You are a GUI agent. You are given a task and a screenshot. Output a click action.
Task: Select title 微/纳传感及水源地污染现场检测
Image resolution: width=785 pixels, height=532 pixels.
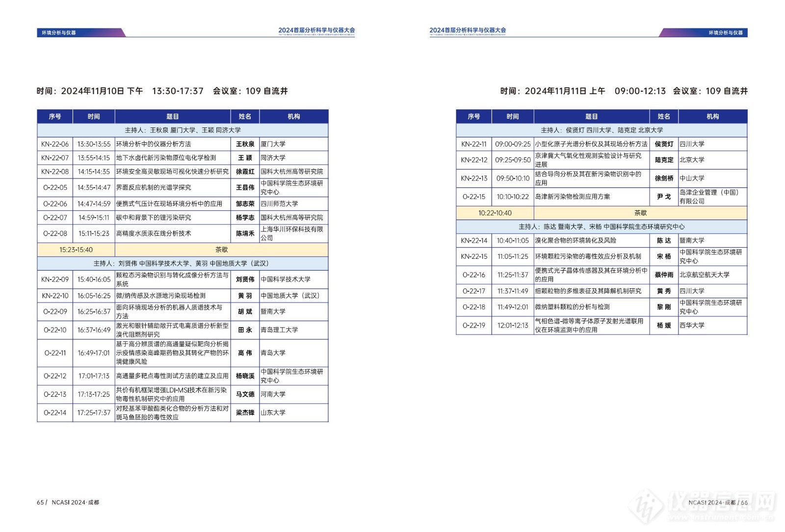pyautogui.click(x=160, y=296)
